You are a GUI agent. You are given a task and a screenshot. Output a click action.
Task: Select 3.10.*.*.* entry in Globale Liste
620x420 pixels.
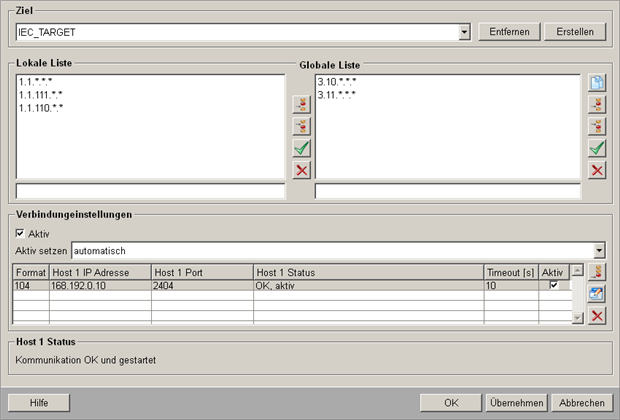[336, 82]
